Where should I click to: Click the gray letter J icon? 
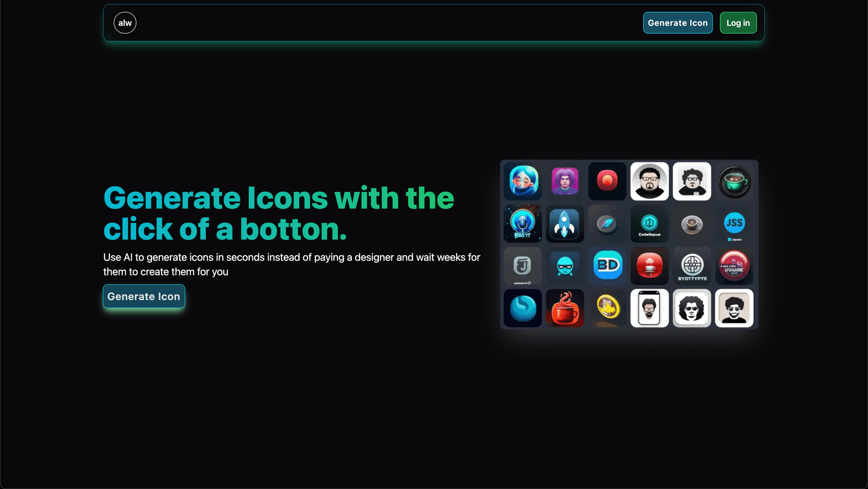[x=523, y=266]
